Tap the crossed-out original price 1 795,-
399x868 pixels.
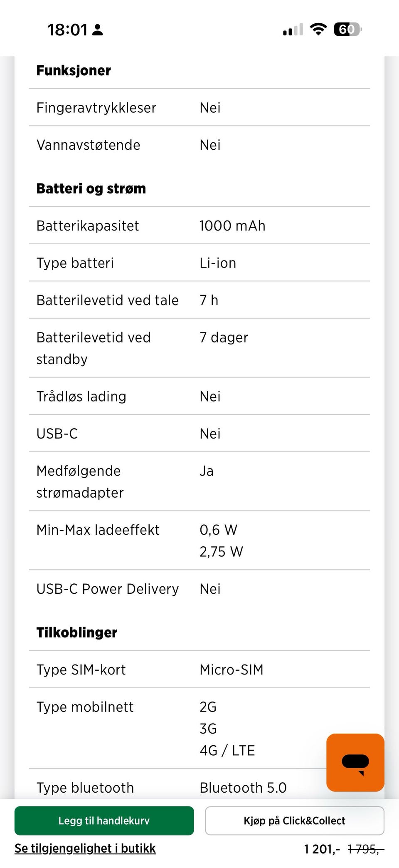click(364, 849)
